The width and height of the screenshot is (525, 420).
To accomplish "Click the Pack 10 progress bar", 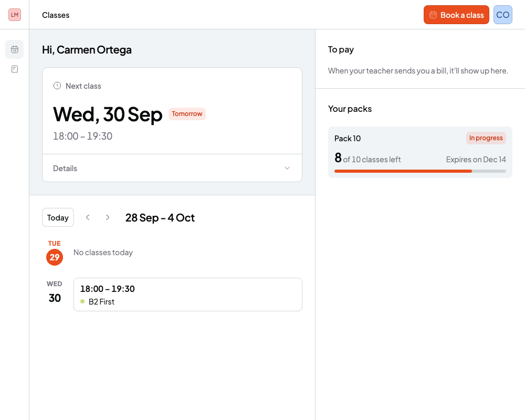I will click(x=420, y=171).
